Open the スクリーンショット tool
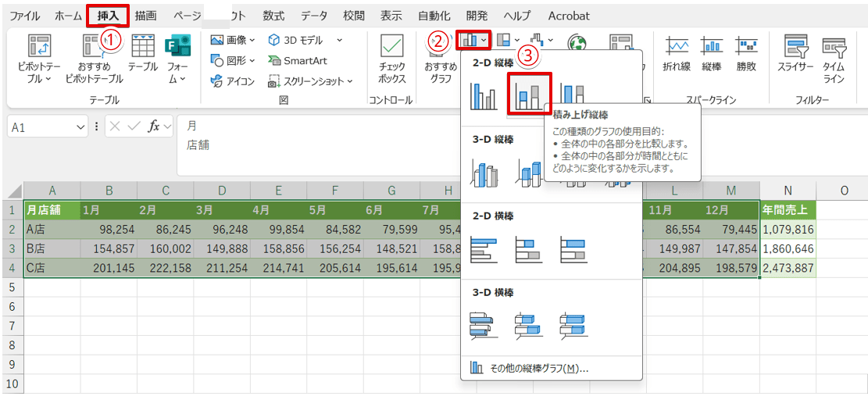 (310, 82)
